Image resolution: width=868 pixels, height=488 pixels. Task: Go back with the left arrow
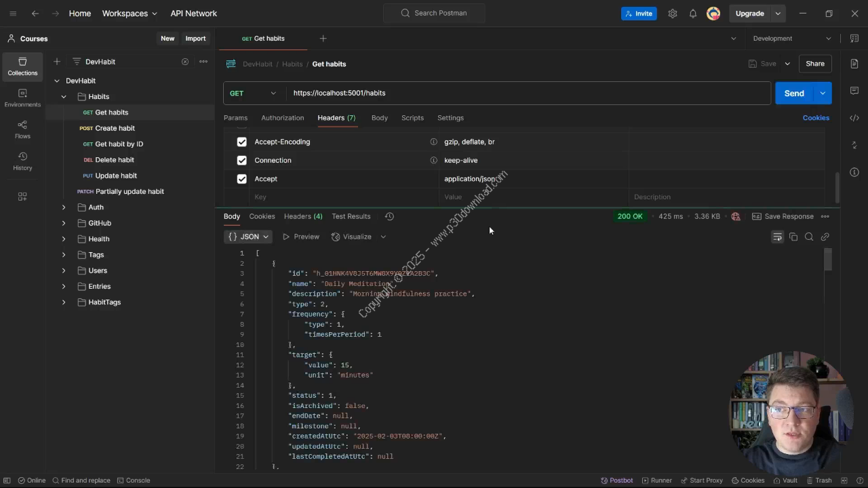(35, 14)
